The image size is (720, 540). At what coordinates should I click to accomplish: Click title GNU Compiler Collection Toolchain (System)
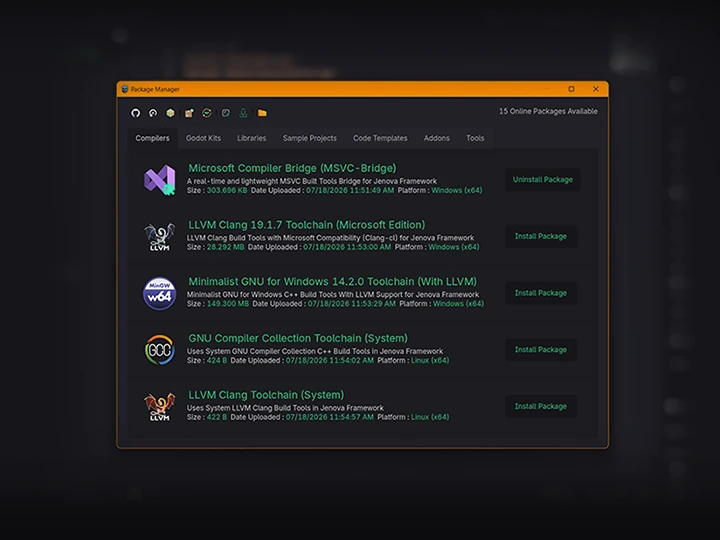pos(298,338)
